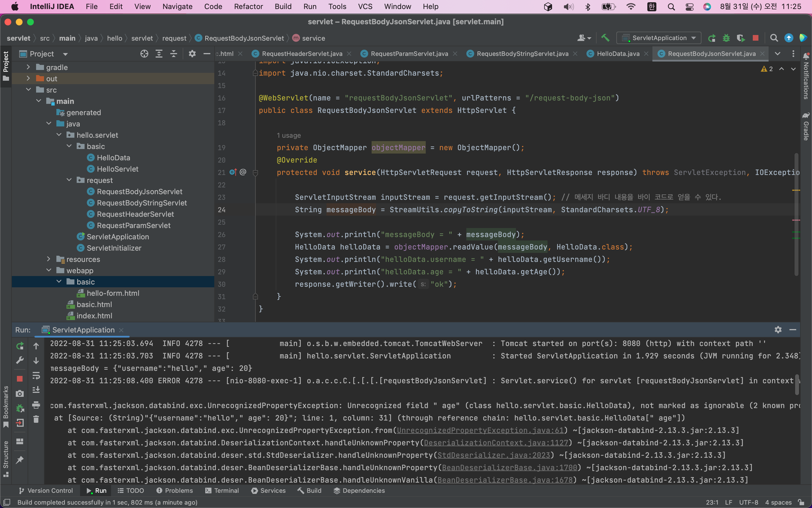Toggle Bookmarks tool window
The height and width of the screenshot is (508, 812).
pyautogui.click(x=6, y=406)
